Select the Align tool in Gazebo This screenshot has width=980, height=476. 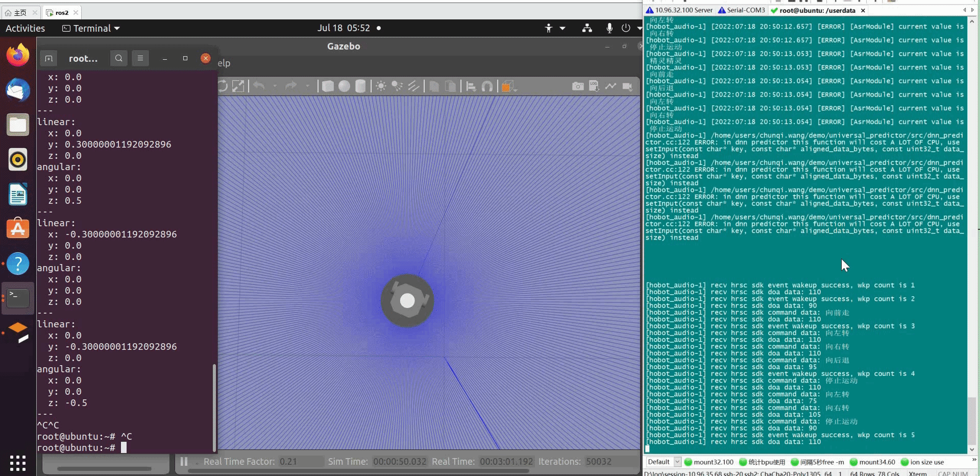click(x=471, y=86)
